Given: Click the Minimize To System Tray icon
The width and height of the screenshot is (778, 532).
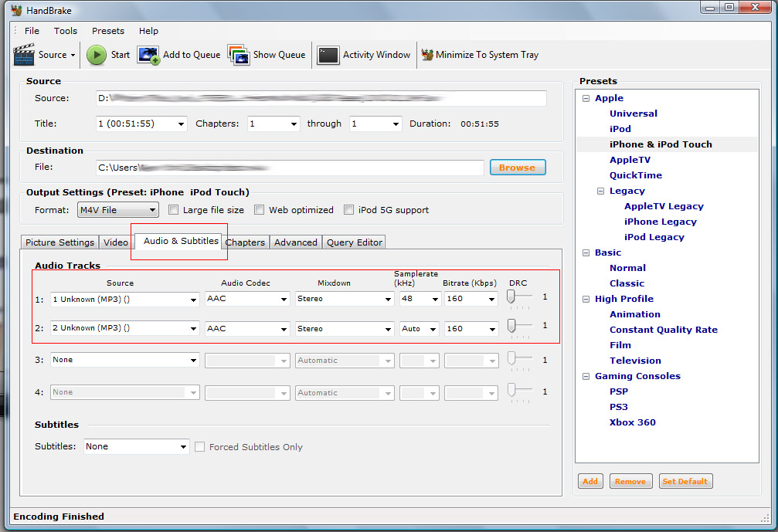Looking at the screenshot, I should click(427, 55).
